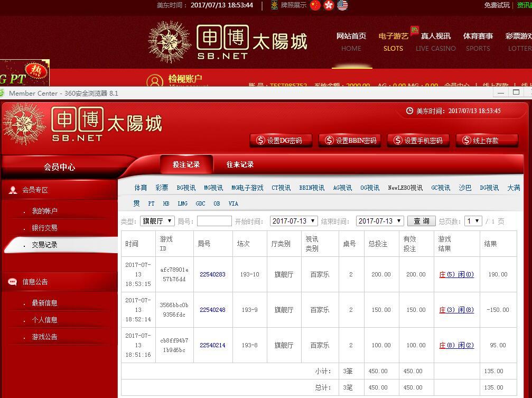Select the 体育 category link
The image size is (532, 398).
click(141, 188)
